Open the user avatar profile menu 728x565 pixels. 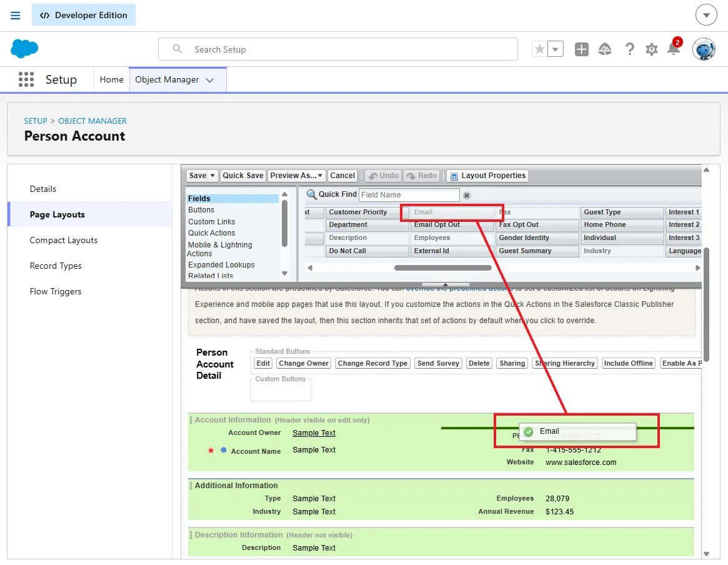[x=704, y=49]
